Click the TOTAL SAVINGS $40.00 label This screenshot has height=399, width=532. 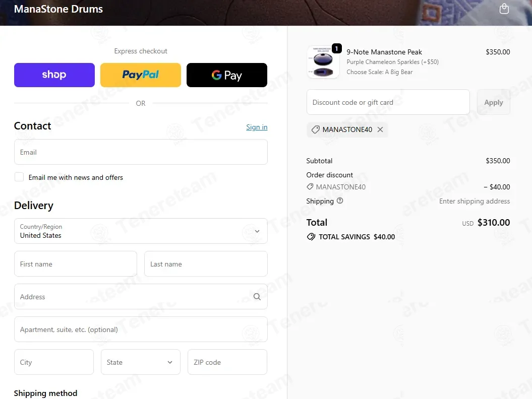357,237
